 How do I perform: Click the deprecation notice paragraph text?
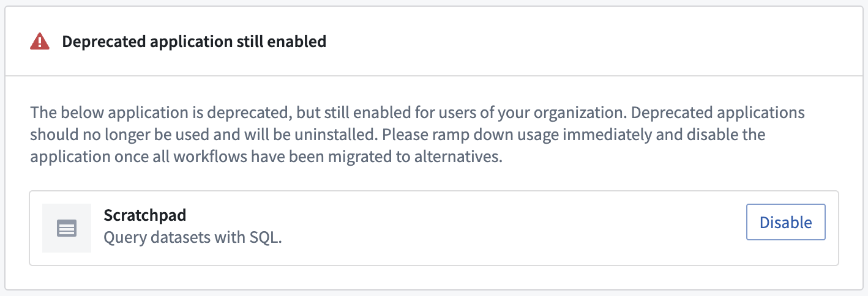click(x=417, y=135)
